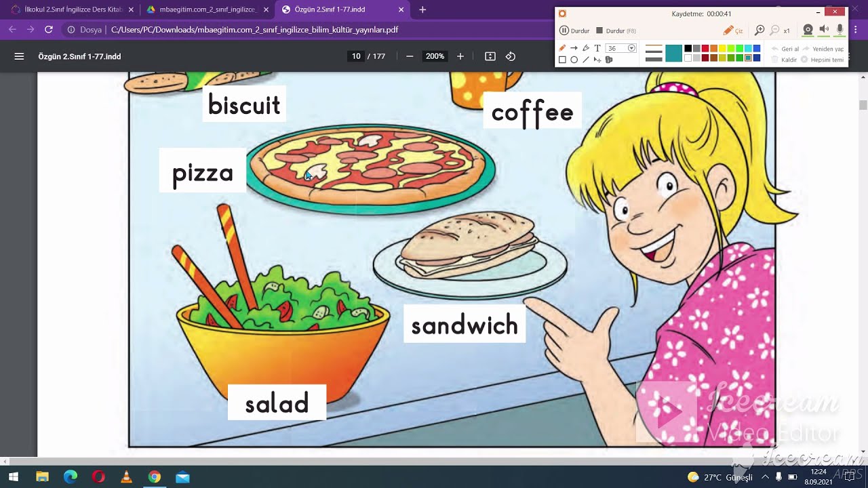Reload the page
This screenshot has height=488, width=868.
(x=48, y=30)
